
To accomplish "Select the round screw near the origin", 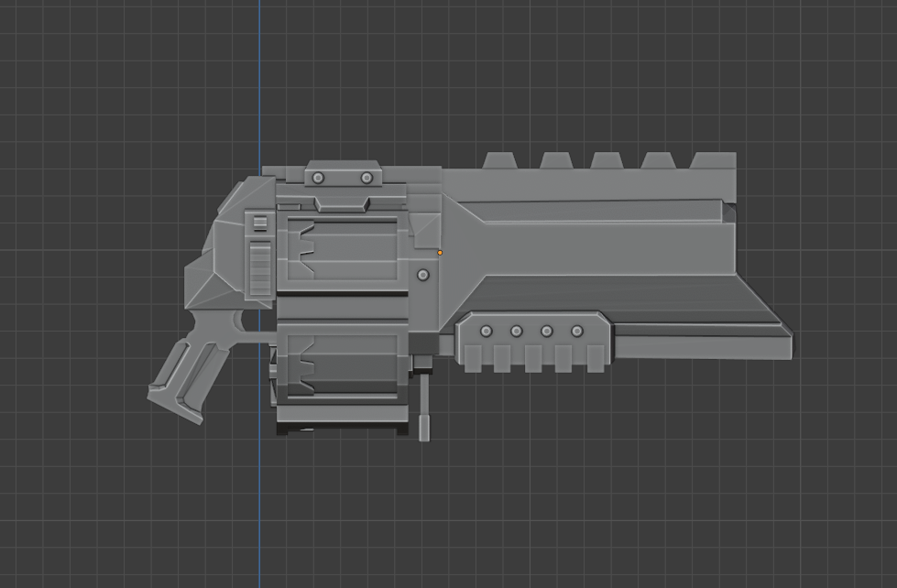I will tap(422, 272).
